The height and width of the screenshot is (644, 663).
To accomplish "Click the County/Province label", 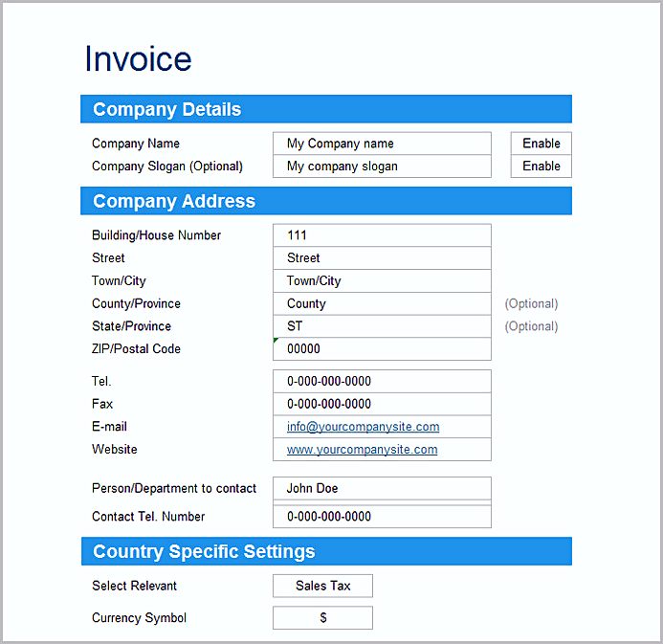I will [136, 303].
